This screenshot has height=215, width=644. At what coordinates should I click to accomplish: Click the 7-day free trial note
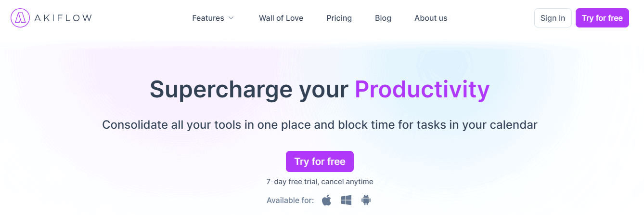(320, 182)
